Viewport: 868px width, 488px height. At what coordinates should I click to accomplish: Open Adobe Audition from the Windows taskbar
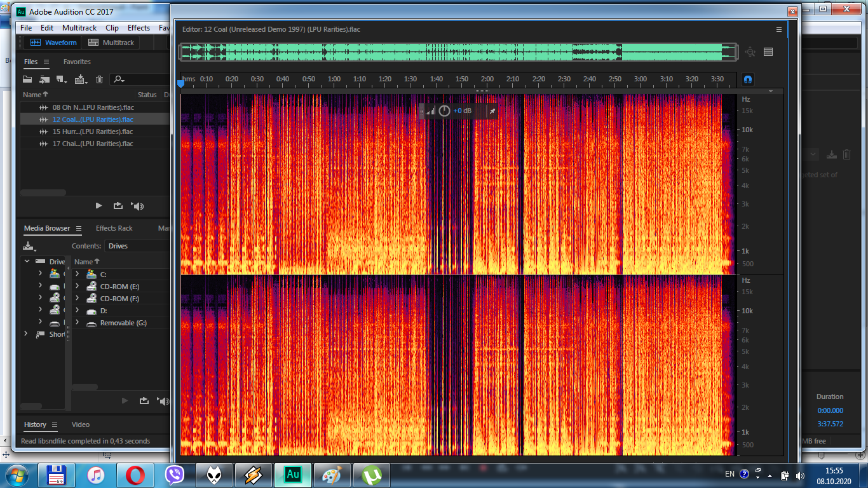293,475
